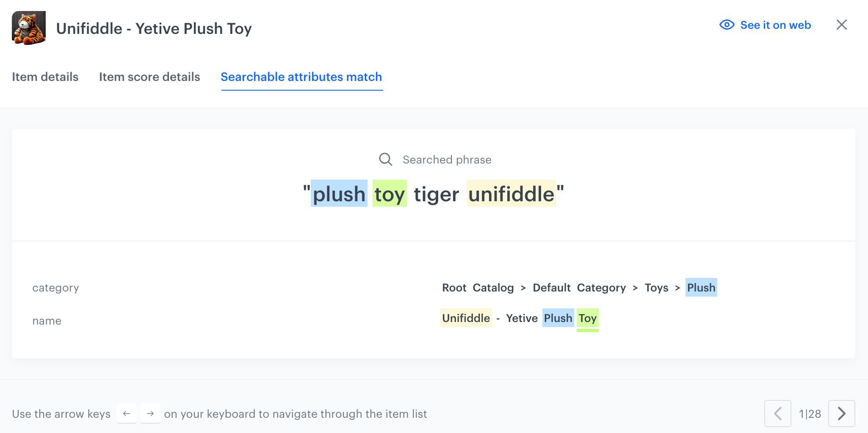This screenshot has height=433, width=868.
Task: Click the highlighted Toy match in name row
Action: pyautogui.click(x=587, y=318)
